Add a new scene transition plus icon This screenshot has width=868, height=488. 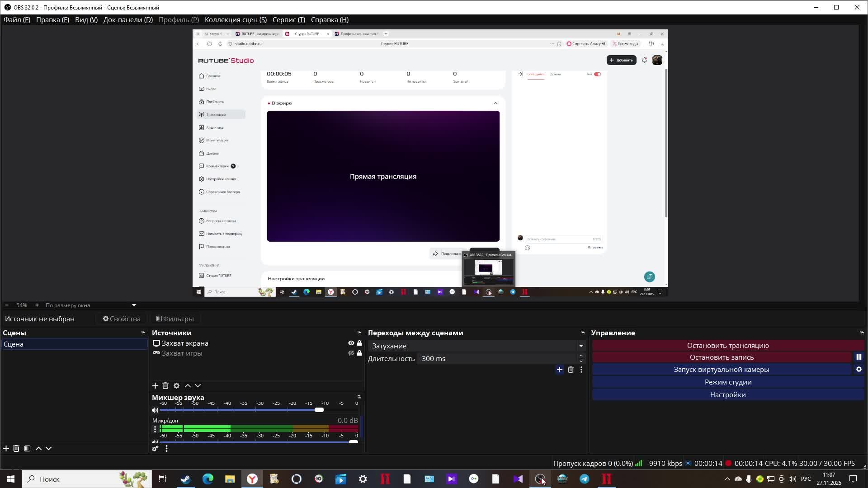tap(559, 370)
